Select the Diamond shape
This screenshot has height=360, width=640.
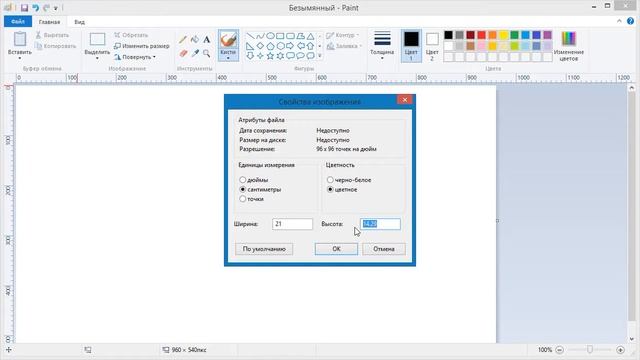pyautogui.click(x=260, y=46)
